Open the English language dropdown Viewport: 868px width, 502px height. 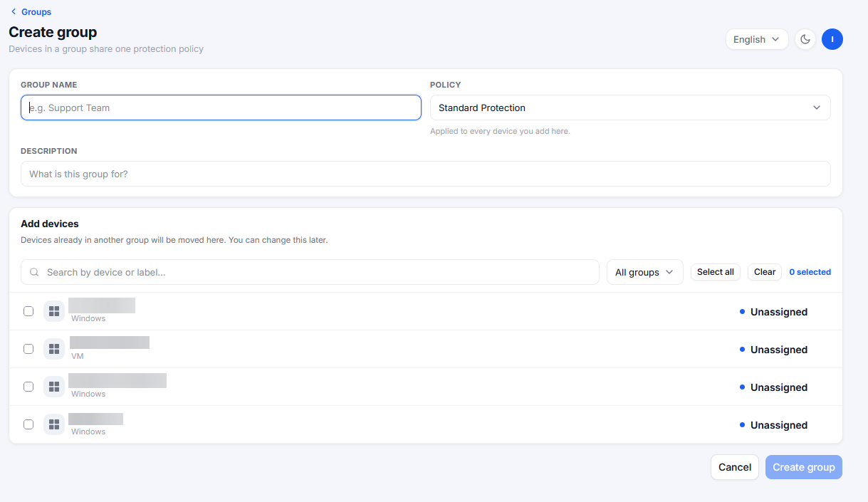pyautogui.click(x=757, y=39)
